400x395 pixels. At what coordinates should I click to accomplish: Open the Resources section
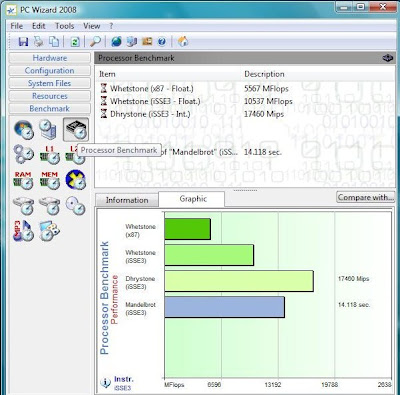(x=50, y=96)
